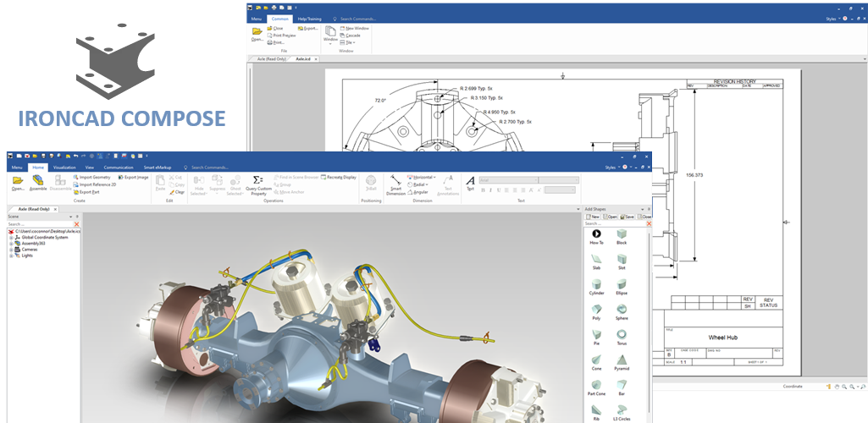Click New Window in drawing window

(x=354, y=28)
